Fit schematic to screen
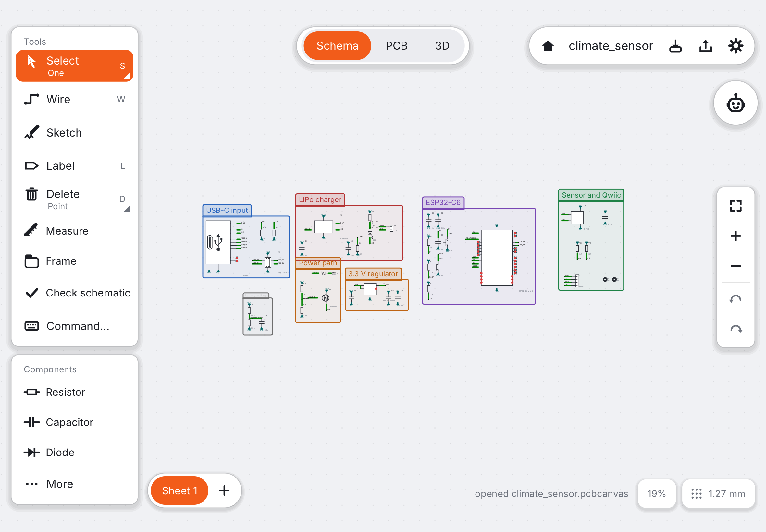 click(735, 206)
